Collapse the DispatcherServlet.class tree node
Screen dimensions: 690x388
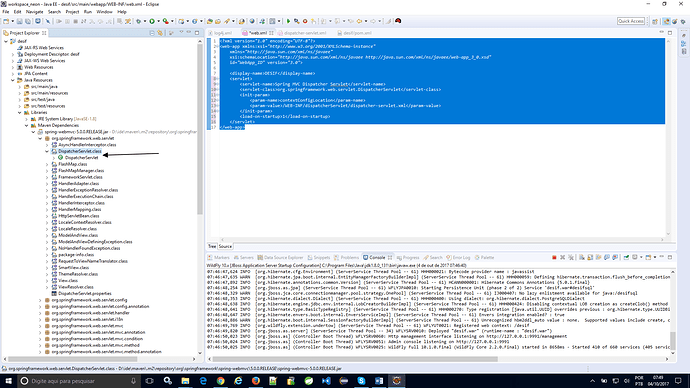[x=47, y=151]
